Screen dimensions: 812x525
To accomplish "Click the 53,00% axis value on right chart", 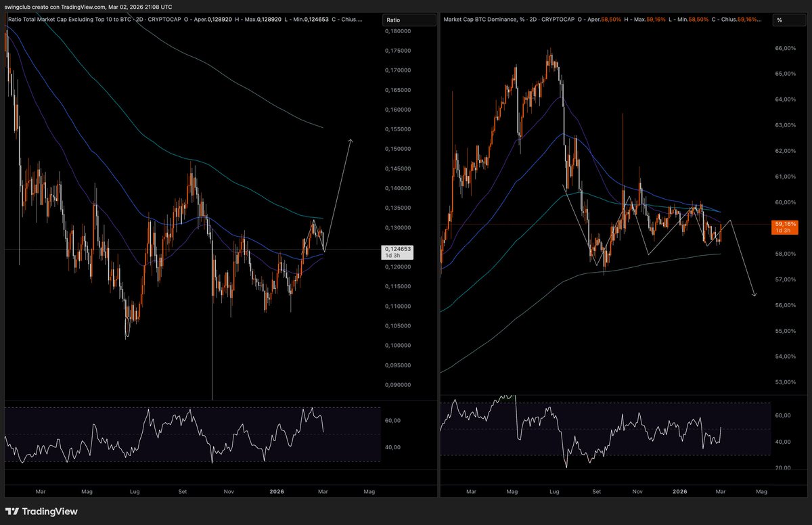I will coord(785,382).
